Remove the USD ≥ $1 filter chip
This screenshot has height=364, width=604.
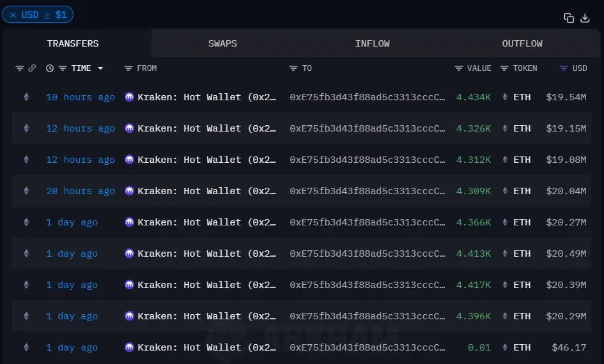tap(13, 15)
